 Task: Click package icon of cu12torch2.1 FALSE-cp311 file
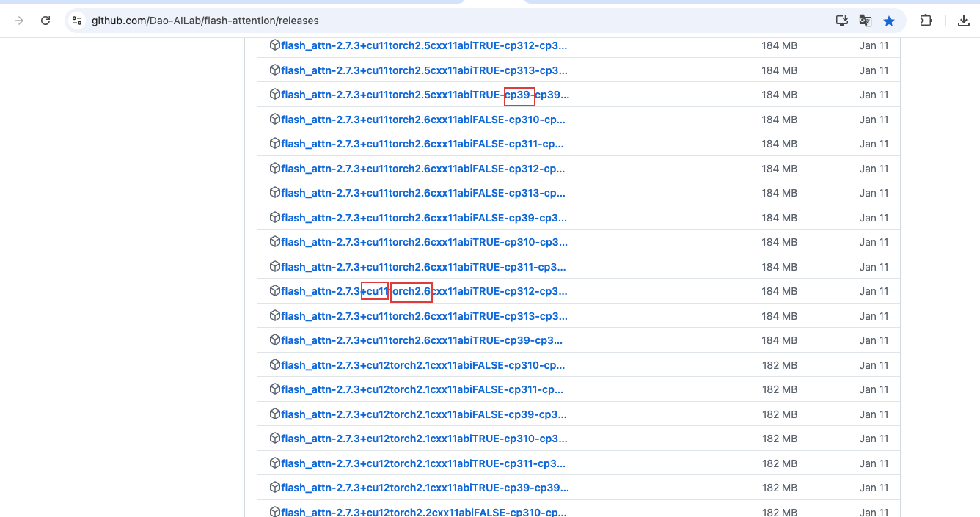(275, 389)
